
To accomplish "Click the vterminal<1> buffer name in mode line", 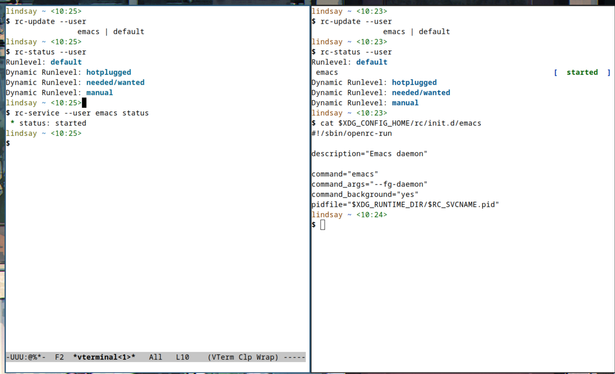I will 104,357.
